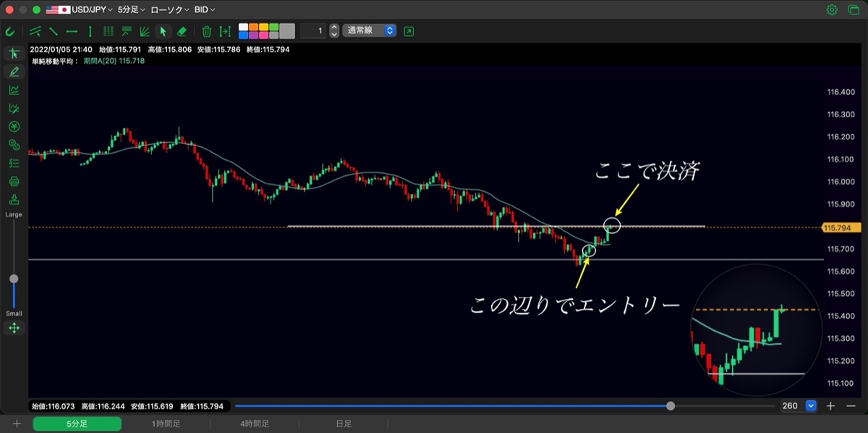Open the BID price type dropdown
The height and width of the screenshot is (433, 868).
tap(205, 10)
